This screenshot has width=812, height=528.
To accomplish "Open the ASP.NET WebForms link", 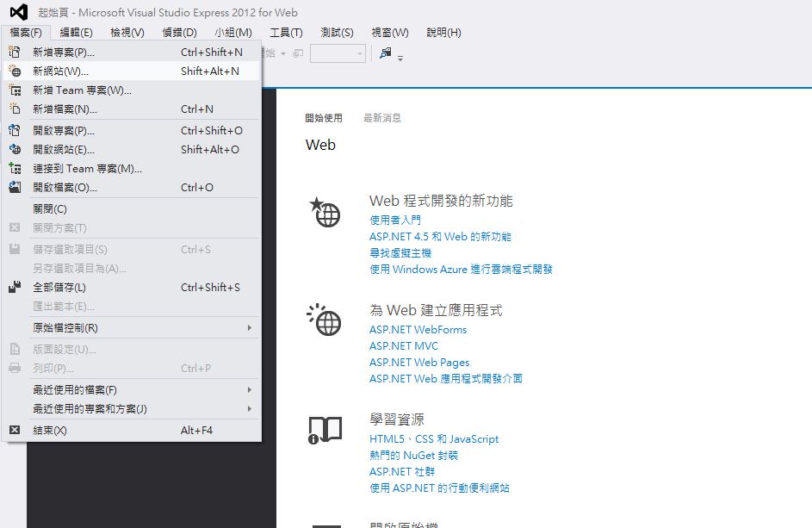I will tap(418, 330).
